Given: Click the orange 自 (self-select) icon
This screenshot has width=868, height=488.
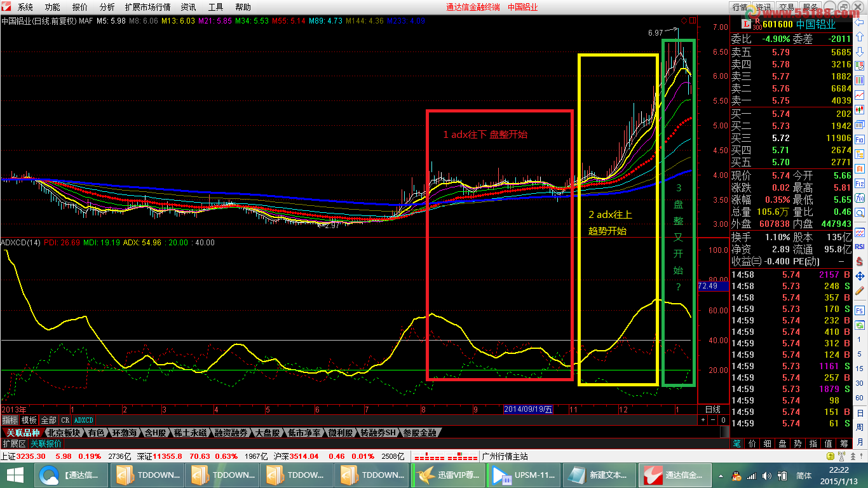Looking at the screenshot, I should point(859,168).
